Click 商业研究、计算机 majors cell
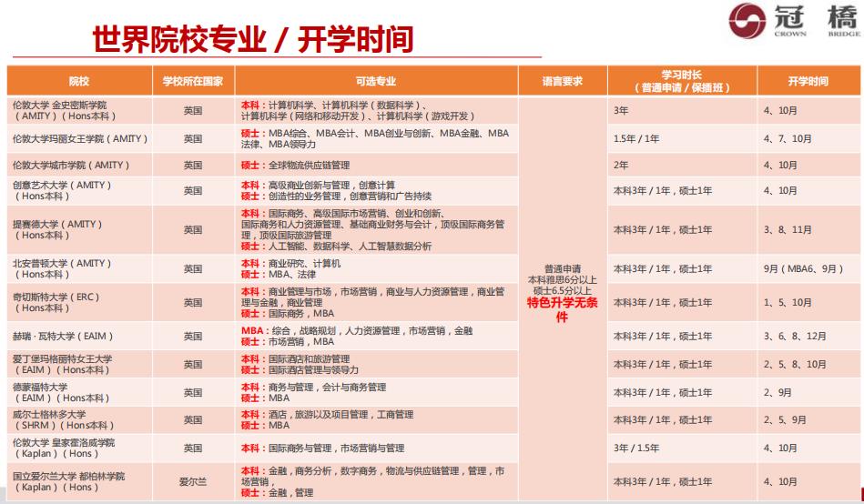 [x=376, y=268]
